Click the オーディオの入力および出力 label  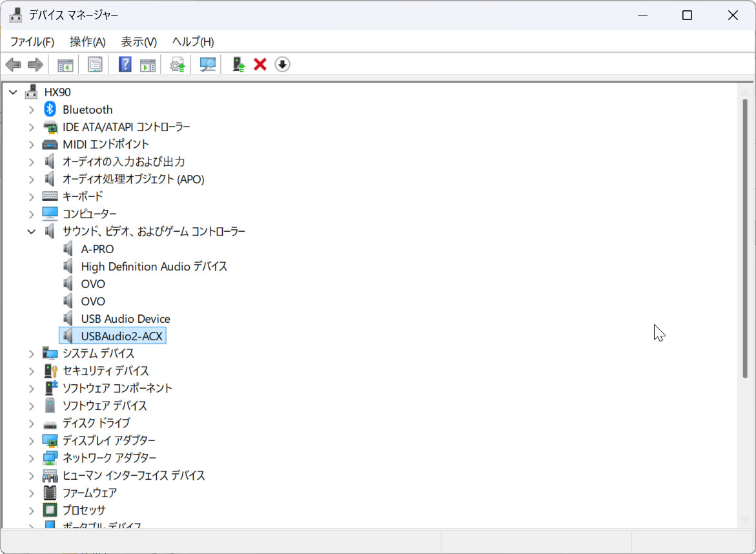pyautogui.click(x=123, y=161)
